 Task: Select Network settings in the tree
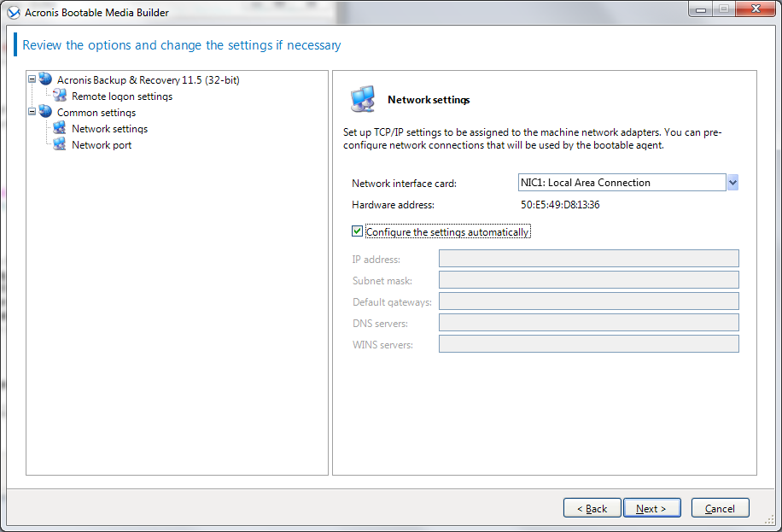[x=110, y=129]
